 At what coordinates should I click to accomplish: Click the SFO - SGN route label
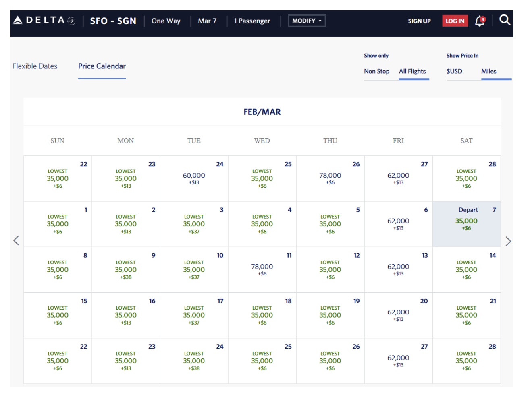113,21
